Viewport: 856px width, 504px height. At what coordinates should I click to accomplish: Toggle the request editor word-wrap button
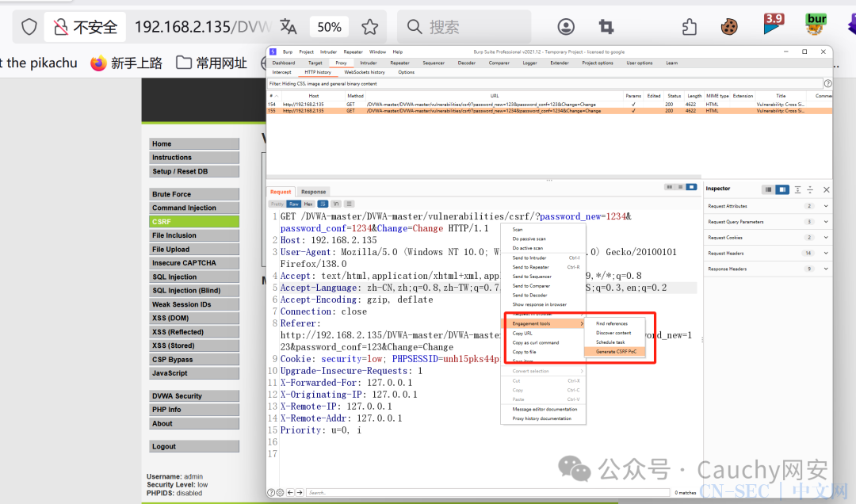coord(323,204)
